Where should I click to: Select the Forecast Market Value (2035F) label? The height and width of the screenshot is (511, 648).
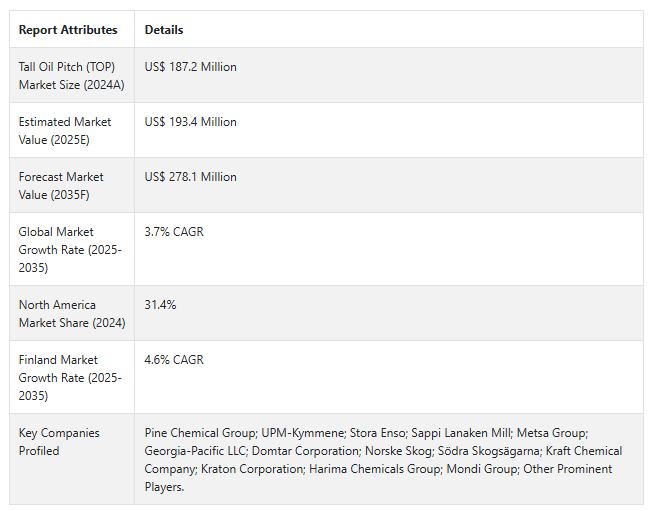pyautogui.click(x=61, y=186)
